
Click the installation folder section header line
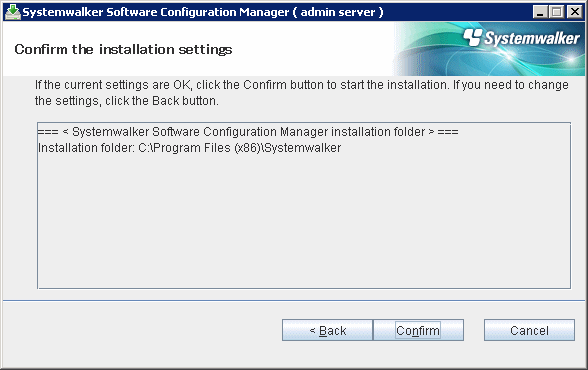click(248, 132)
